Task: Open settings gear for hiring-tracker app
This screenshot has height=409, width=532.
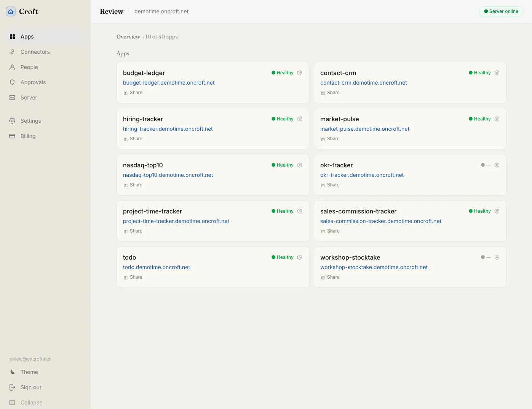Action: [300, 119]
